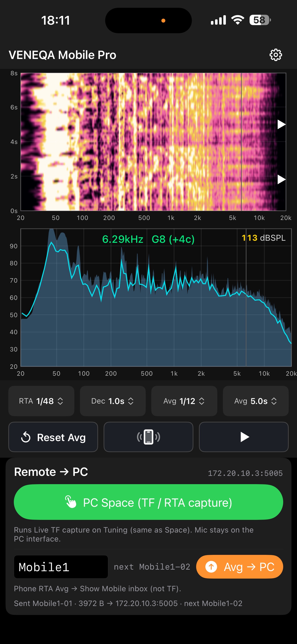The width and height of the screenshot is (297, 644).
Task: Tap the Remote → PC heading
Action: pos(51,472)
